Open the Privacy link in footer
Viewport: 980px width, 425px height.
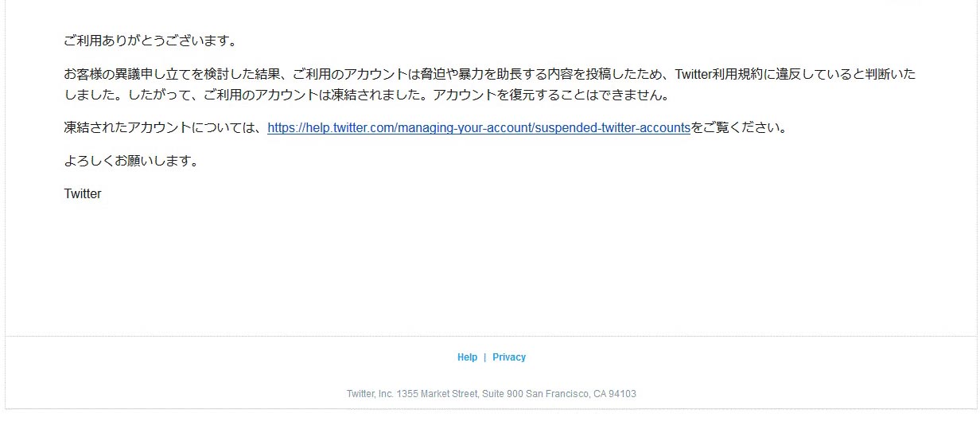509,357
